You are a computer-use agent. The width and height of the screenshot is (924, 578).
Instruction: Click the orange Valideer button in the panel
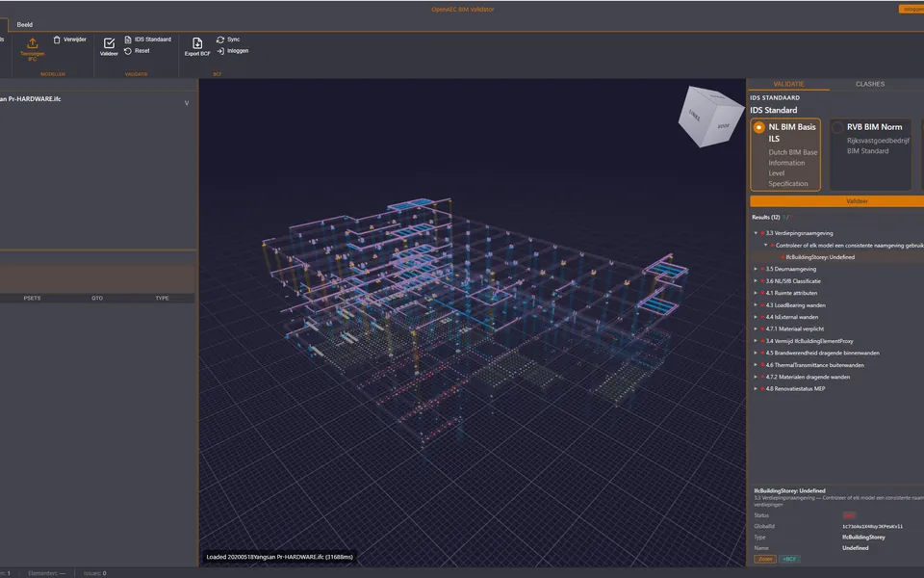point(836,201)
